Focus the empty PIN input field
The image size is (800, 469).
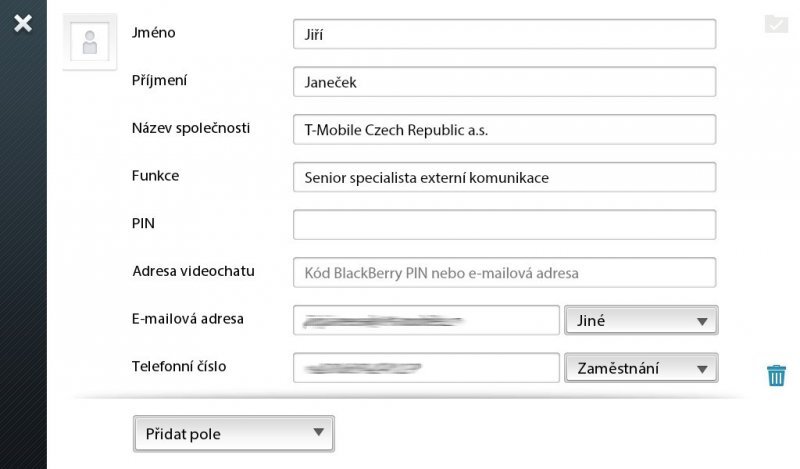pyautogui.click(x=504, y=225)
